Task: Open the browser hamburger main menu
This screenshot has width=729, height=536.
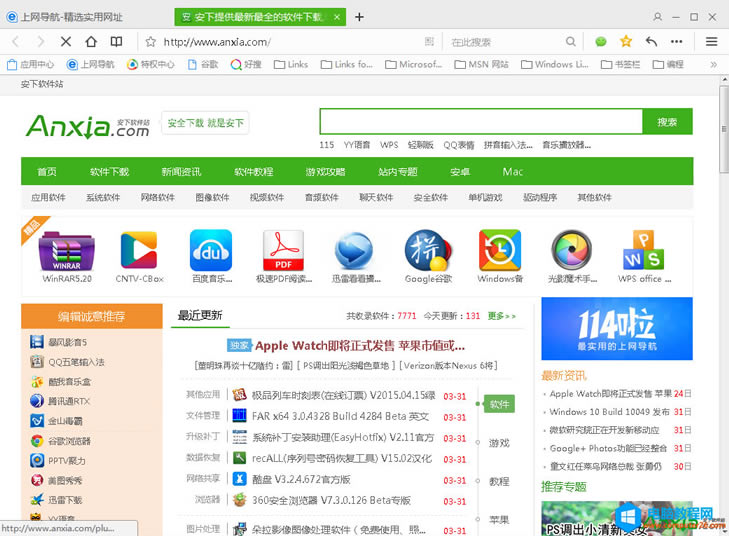Action: click(x=712, y=42)
